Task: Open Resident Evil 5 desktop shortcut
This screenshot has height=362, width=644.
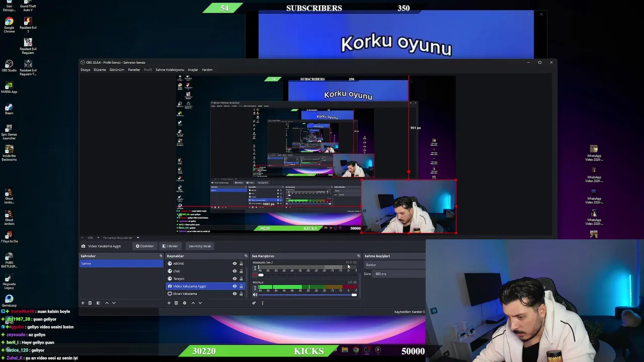Action: [28, 25]
